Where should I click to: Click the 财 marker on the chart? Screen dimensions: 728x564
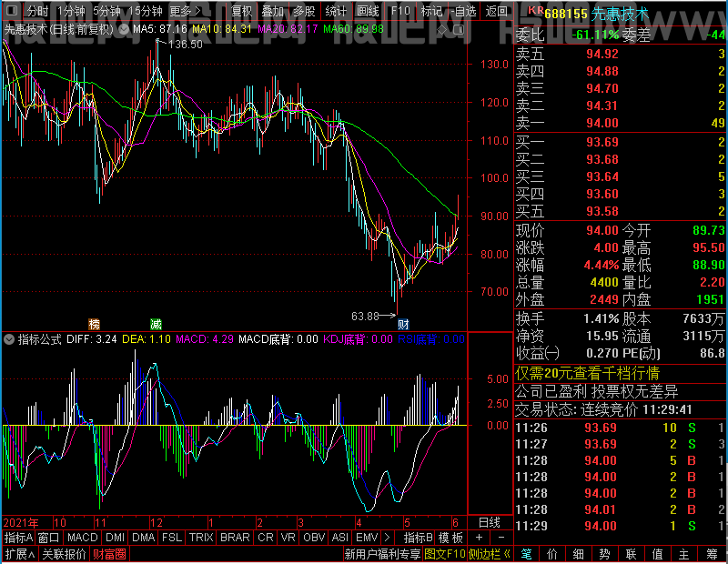(x=403, y=324)
